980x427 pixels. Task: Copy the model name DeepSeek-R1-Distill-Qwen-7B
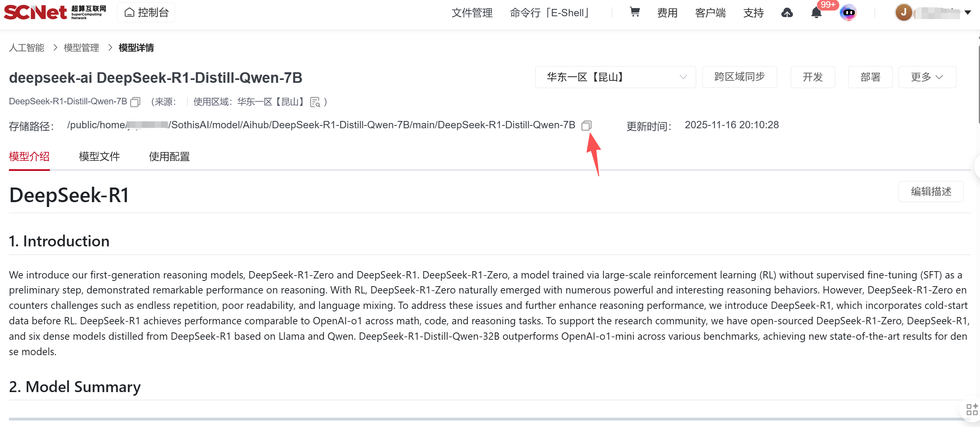point(135,102)
